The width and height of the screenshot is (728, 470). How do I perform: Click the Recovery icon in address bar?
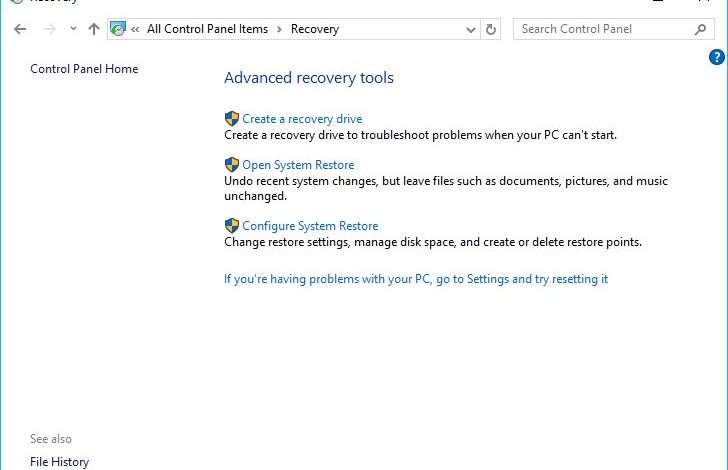tap(118, 29)
